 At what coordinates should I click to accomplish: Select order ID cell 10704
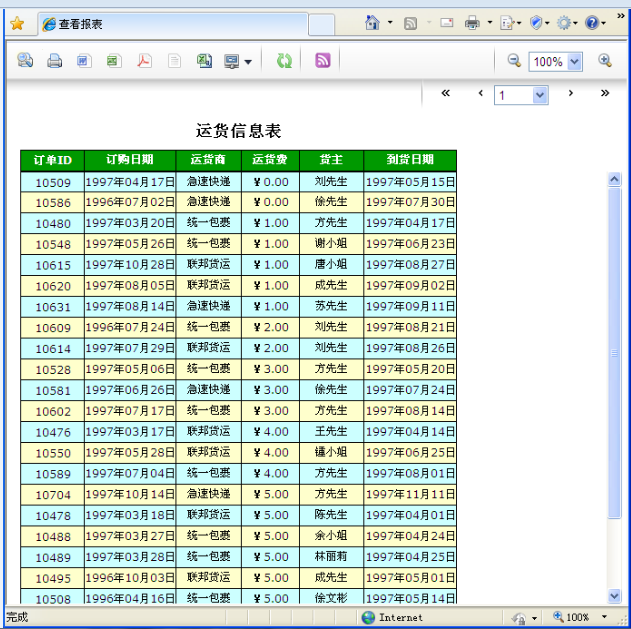pyautogui.click(x=52, y=495)
